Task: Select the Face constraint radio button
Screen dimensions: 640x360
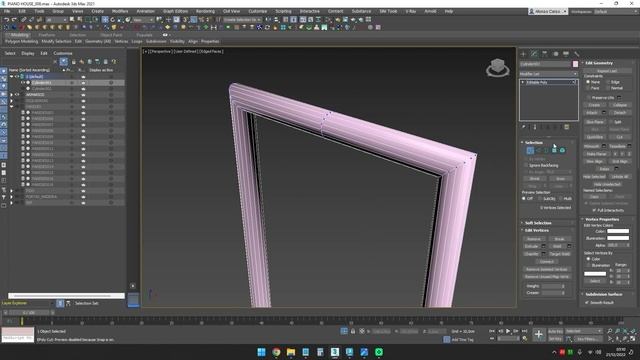Action: coord(588,88)
